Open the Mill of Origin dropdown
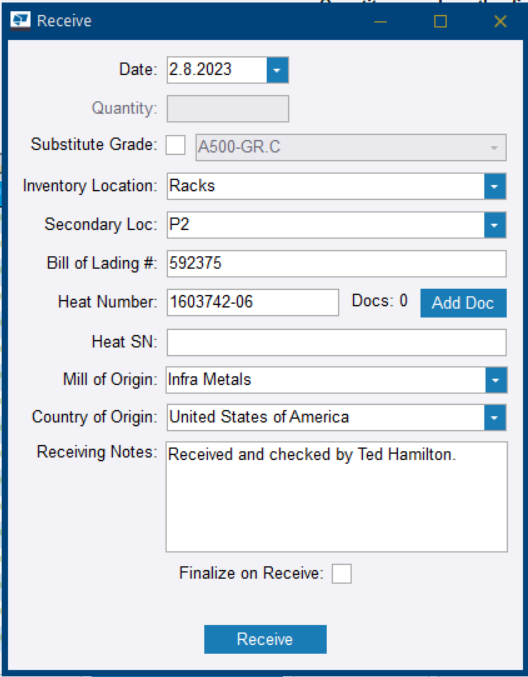This screenshot has height=677, width=528. [496, 380]
